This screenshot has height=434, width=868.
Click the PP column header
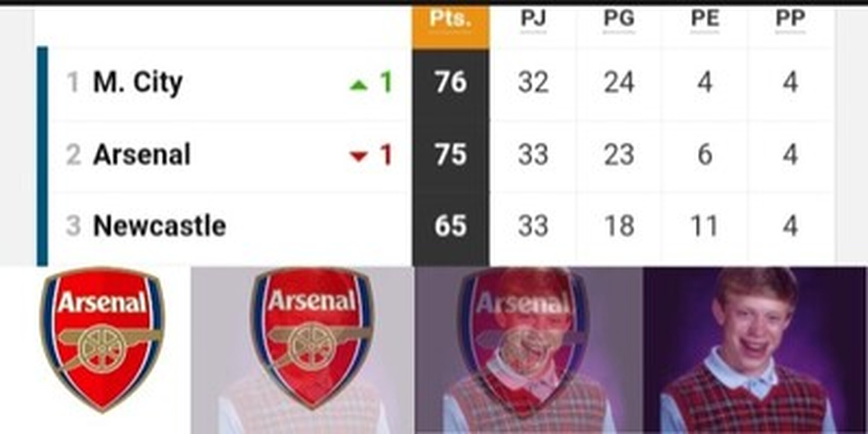pos(790,18)
